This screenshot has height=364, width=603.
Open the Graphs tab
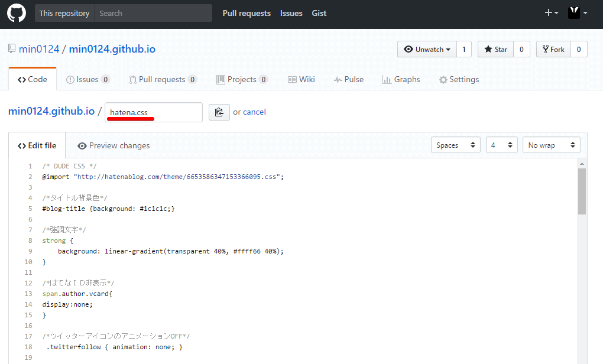[x=401, y=79]
